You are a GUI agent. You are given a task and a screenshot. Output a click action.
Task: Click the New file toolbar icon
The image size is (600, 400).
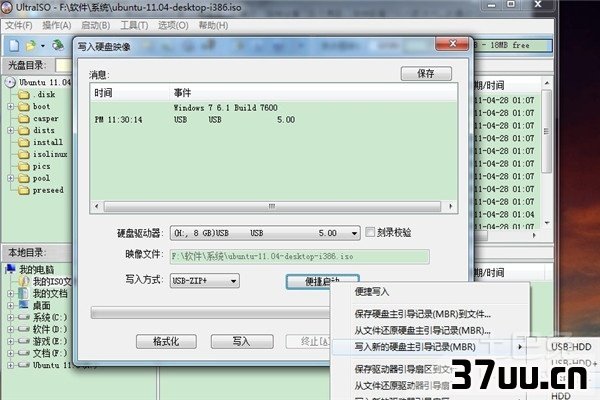(14, 46)
